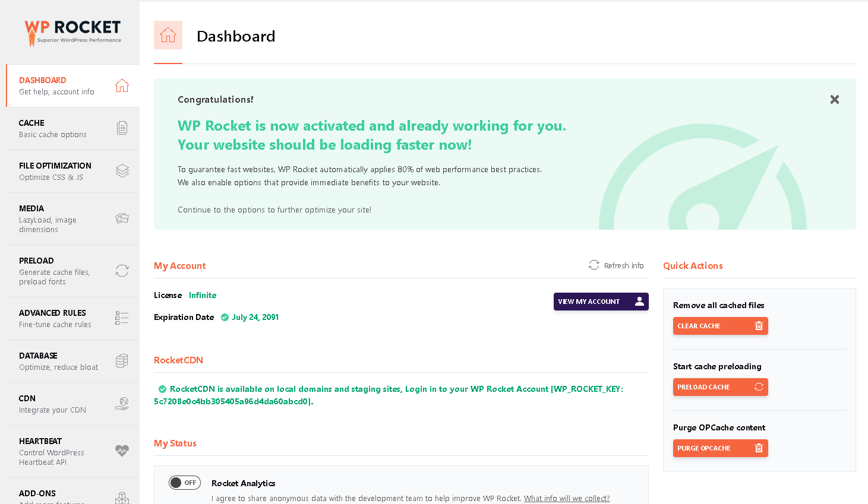This screenshot has width=868, height=504.
Task: Start preloading with Preload Cache button
Action: tap(720, 387)
